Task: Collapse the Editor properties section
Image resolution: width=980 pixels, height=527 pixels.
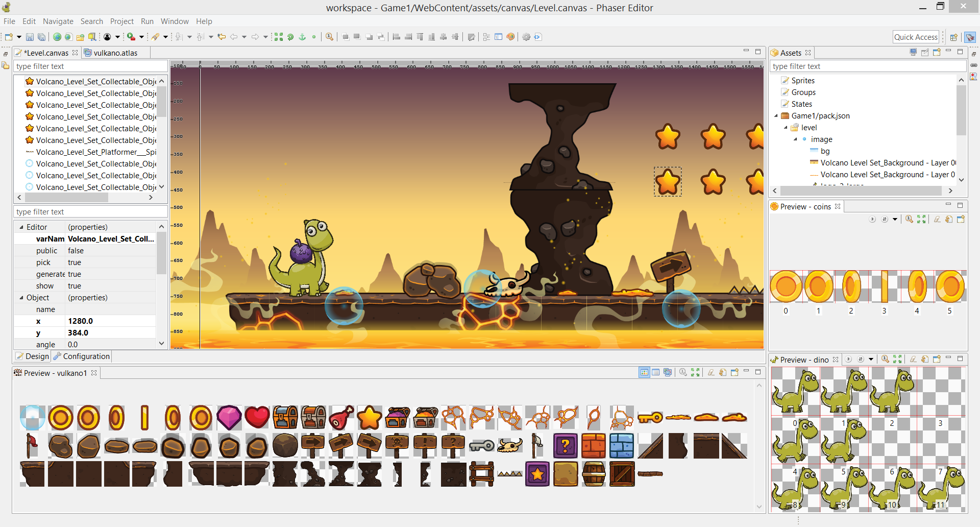Action: [x=21, y=227]
